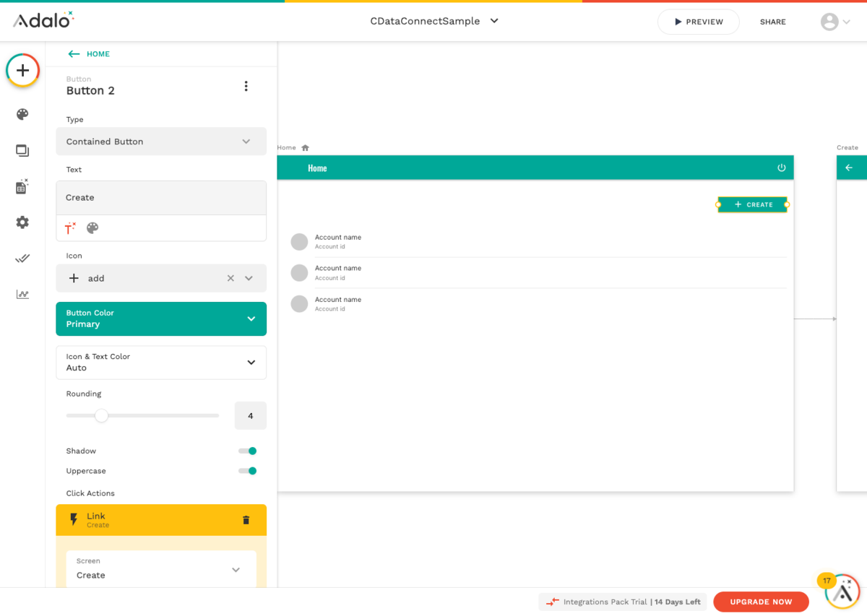The image size is (867, 616).
Task: Click the Rounding value field showing 4
Action: (251, 416)
